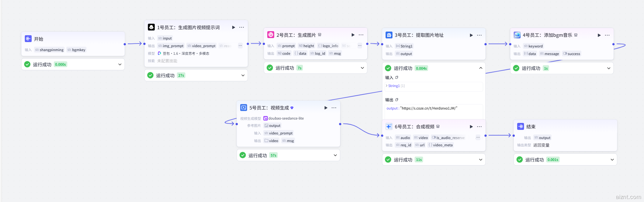Click the bgmkey variable in 开始 node
Screen dimensions: 644x202
click(x=76, y=50)
